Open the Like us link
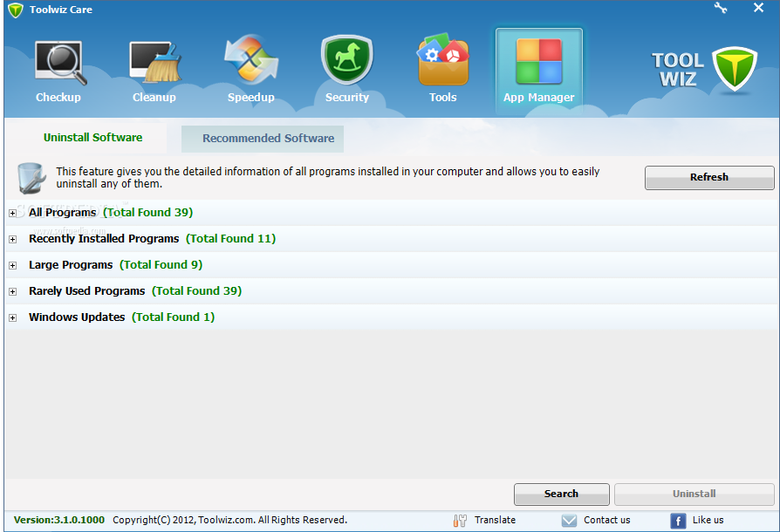This screenshot has height=532, width=780. [x=708, y=520]
